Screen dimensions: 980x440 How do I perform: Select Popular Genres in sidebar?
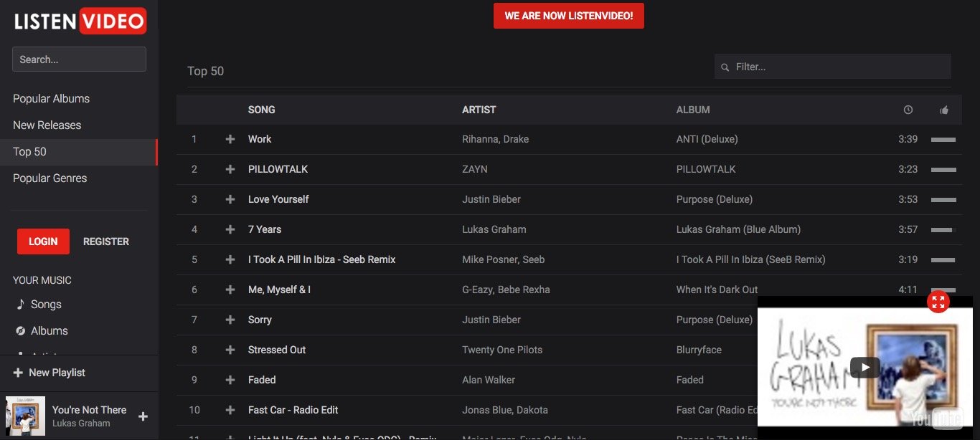pos(50,178)
